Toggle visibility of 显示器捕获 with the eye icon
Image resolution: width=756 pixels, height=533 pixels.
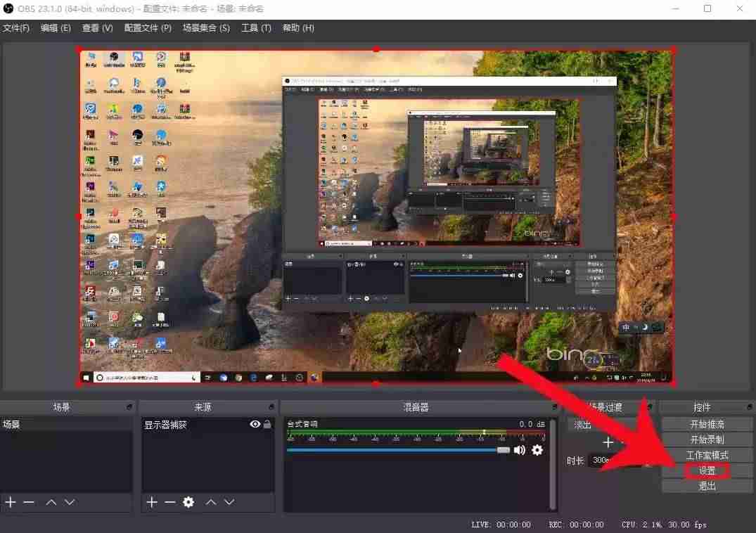click(x=255, y=424)
